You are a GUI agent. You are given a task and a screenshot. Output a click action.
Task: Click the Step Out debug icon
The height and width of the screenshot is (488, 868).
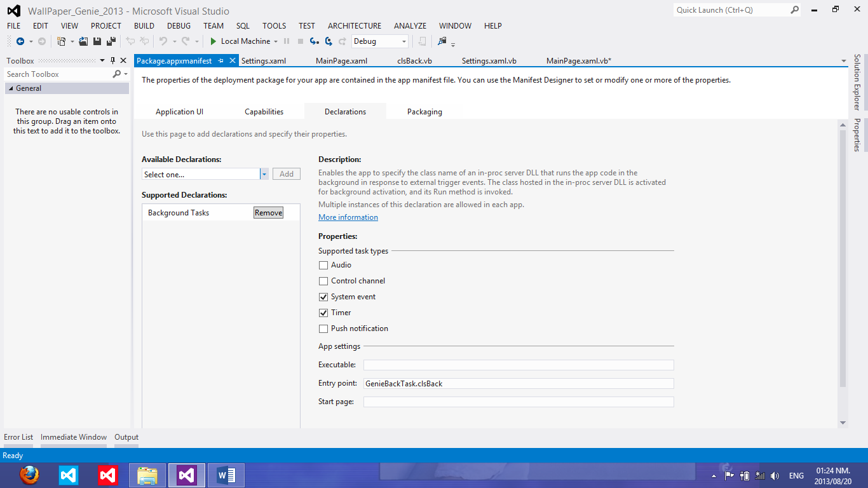click(343, 41)
